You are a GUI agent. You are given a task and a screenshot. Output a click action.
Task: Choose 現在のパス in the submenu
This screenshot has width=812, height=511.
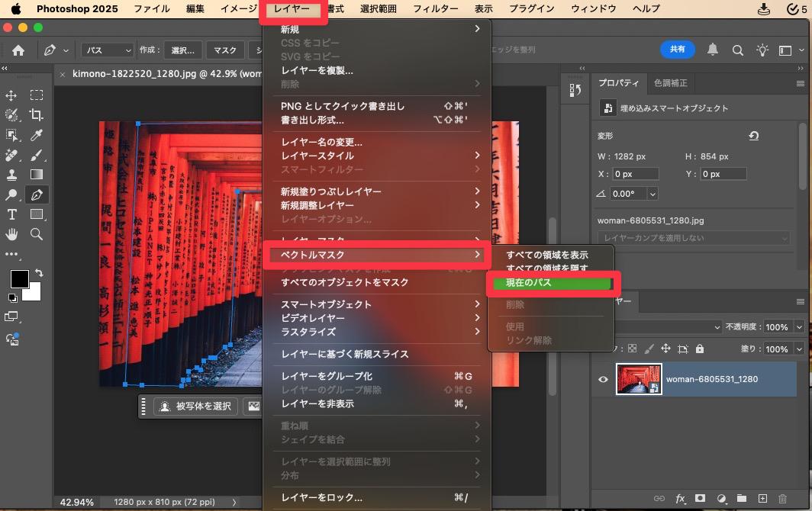click(x=552, y=283)
